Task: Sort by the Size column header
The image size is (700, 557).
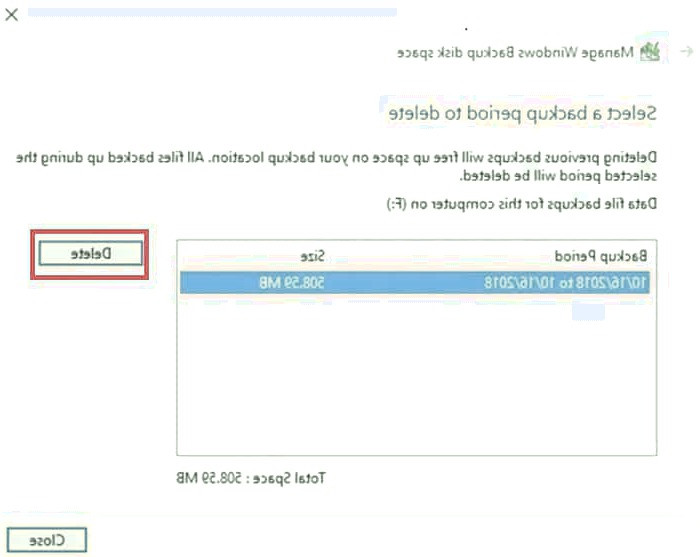Action: (312, 256)
